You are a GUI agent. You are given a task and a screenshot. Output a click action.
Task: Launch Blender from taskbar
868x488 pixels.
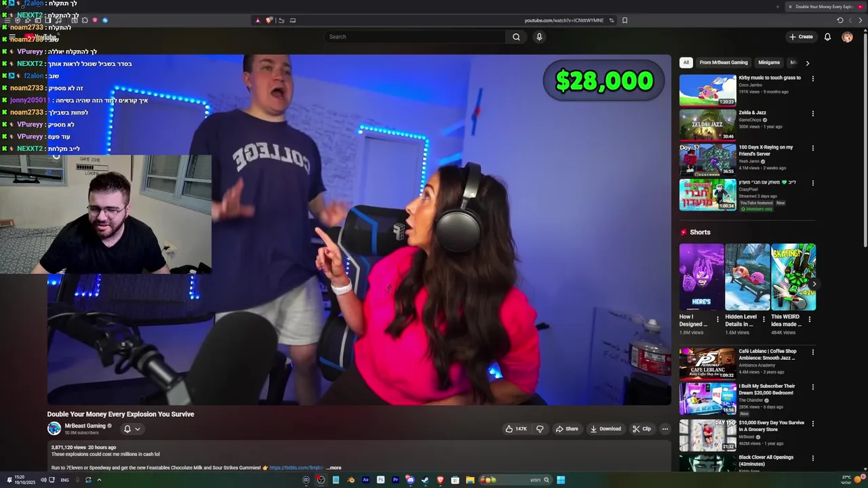pyautogui.click(x=351, y=480)
